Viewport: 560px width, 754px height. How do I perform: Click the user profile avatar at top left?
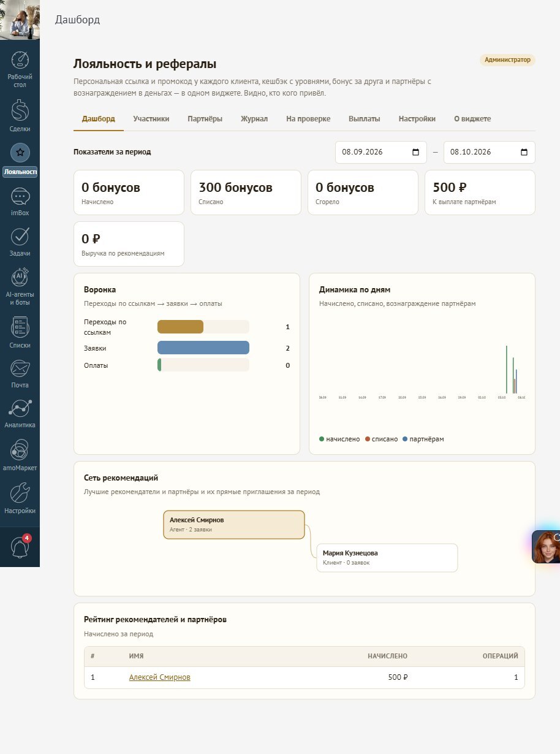(x=20, y=20)
